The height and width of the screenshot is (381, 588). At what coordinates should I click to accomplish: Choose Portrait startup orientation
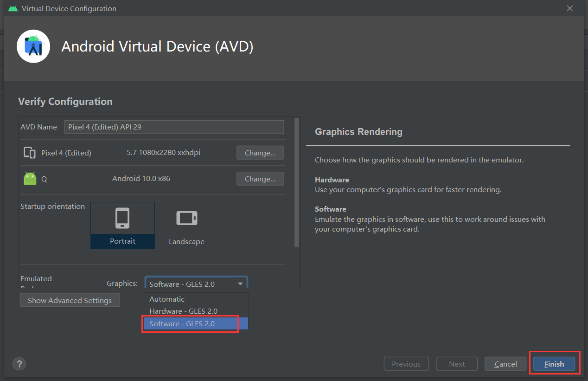[x=122, y=225]
